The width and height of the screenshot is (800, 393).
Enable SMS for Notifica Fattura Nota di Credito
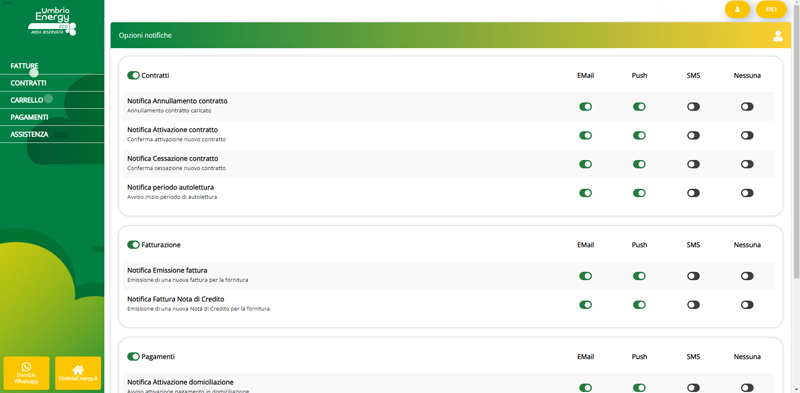(x=693, y=305)
